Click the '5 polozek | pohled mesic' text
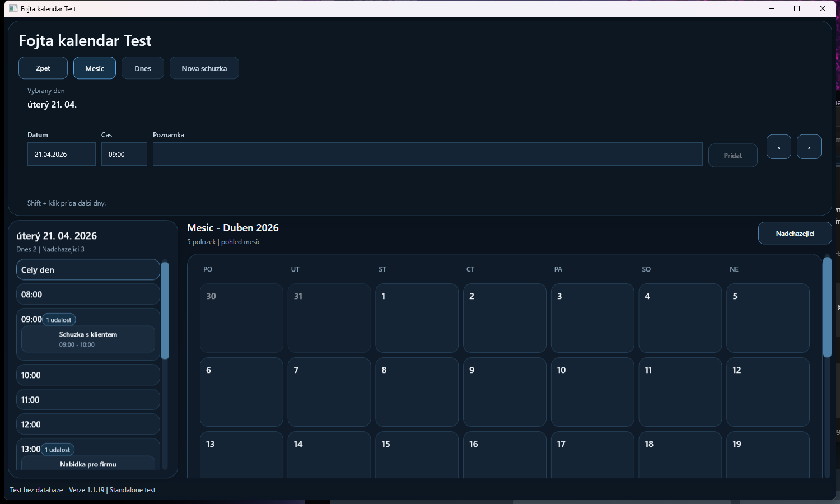The image size is (840, 504). 224,242
